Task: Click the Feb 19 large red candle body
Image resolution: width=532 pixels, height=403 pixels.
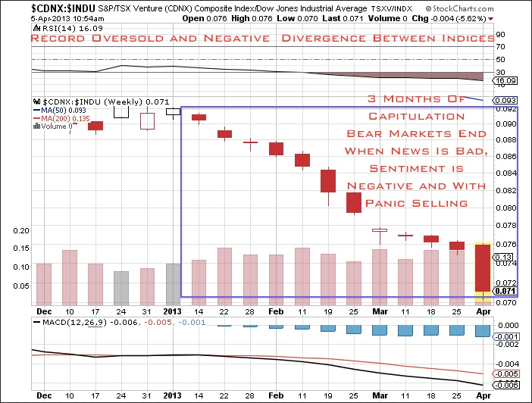Action: [328, 181]
